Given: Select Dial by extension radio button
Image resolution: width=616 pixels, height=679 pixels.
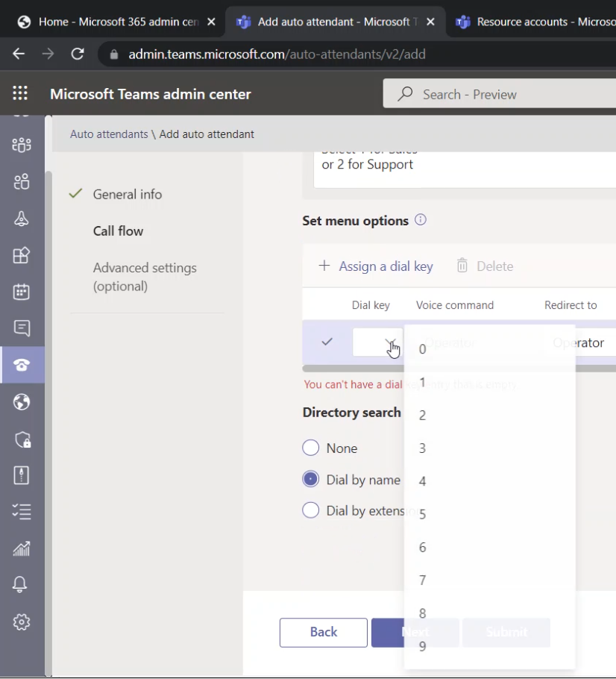Looking at the screenshot, I should [311, 511].
